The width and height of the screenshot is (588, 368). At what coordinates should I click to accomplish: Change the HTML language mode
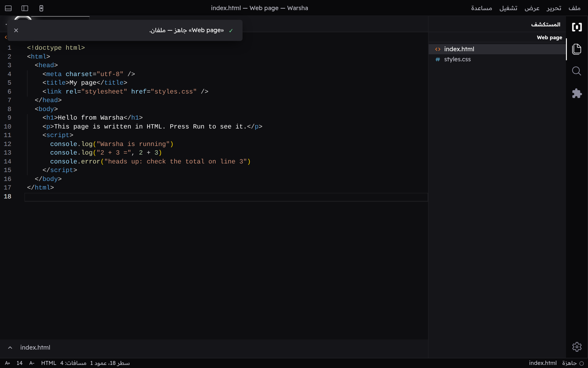point(49,363)
